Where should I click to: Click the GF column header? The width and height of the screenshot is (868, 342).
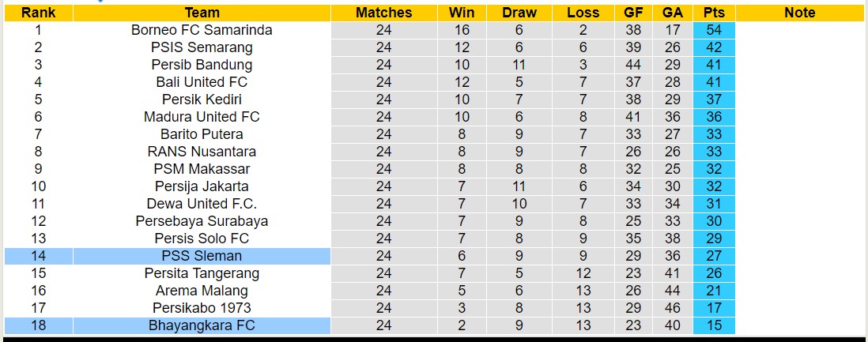coord(633,13)
